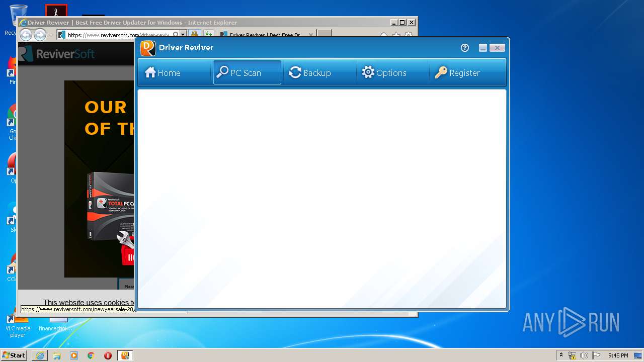Open Windows Media Player from the taskbar

coord(74,355)
